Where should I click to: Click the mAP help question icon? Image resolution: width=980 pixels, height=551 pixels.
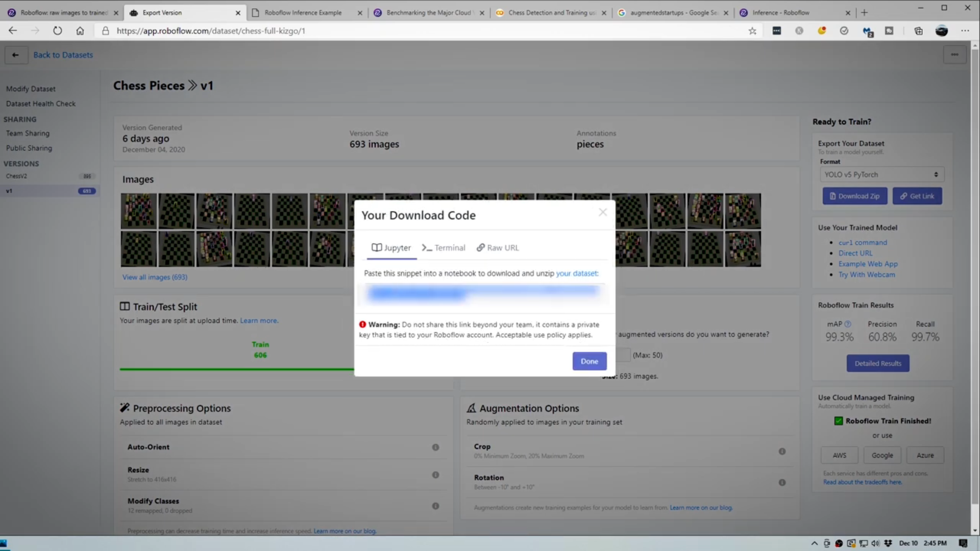click(848, 324)
